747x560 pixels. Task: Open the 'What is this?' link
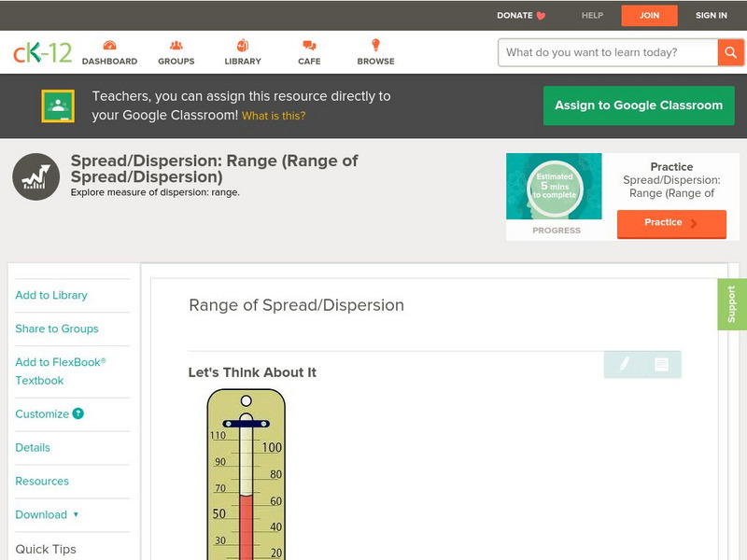tap(274, 116)
